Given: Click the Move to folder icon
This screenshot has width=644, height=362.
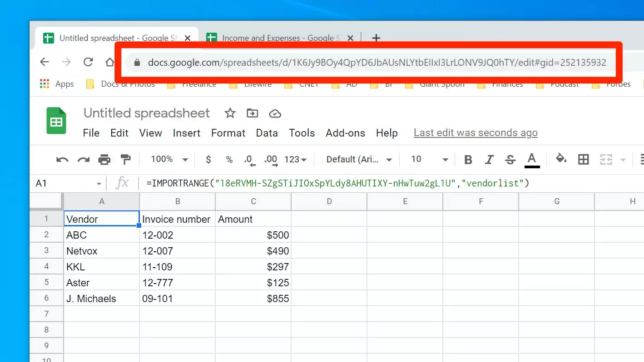Looking at the screenshot, I should click(x=252, y=113).
